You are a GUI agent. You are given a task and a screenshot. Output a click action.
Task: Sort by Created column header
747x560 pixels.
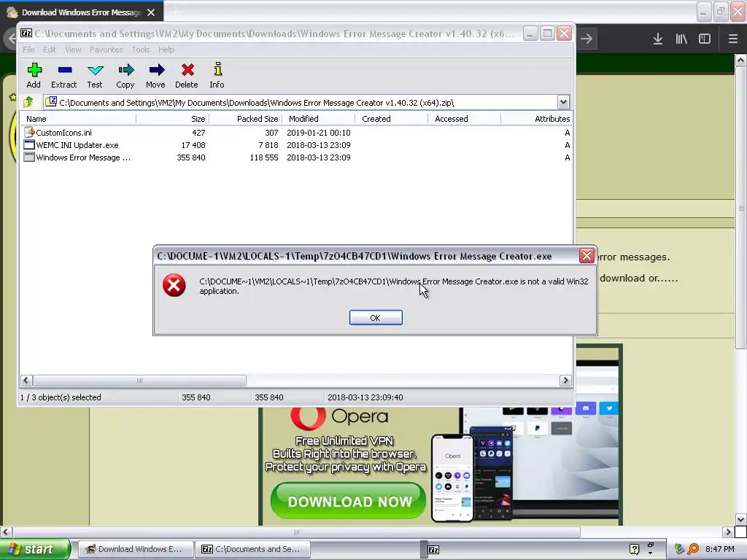pos(391,119)
